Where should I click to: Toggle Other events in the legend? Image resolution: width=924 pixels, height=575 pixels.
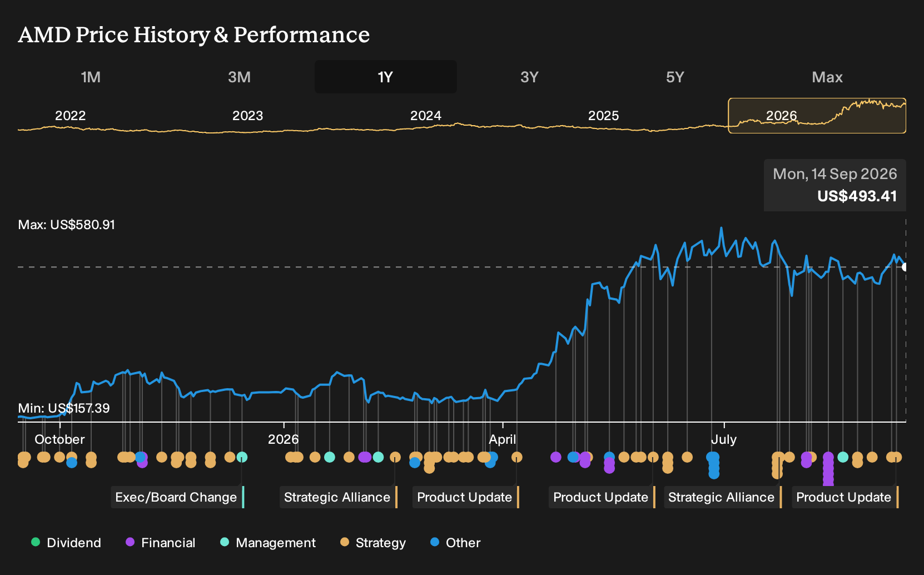point(455,542)
